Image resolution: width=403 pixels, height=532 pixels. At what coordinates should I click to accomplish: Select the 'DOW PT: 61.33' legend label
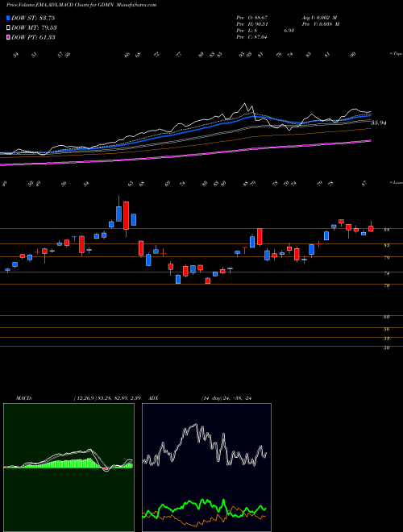[33, 37]
